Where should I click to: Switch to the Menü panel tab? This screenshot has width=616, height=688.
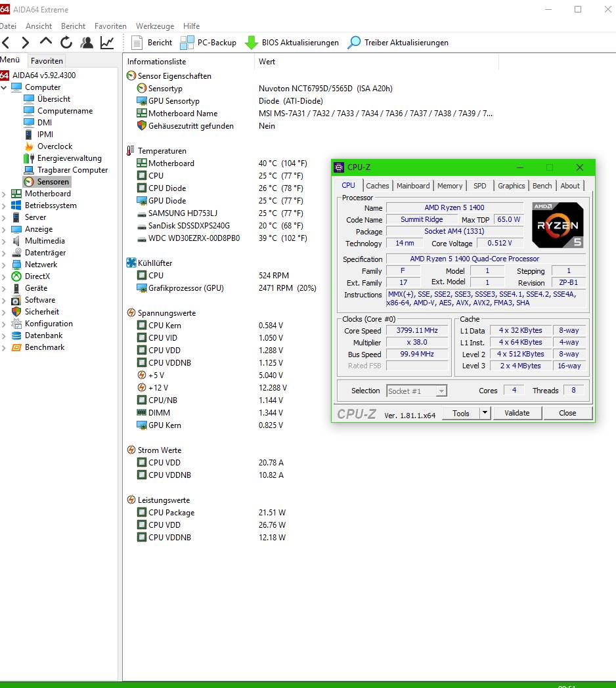10,60
